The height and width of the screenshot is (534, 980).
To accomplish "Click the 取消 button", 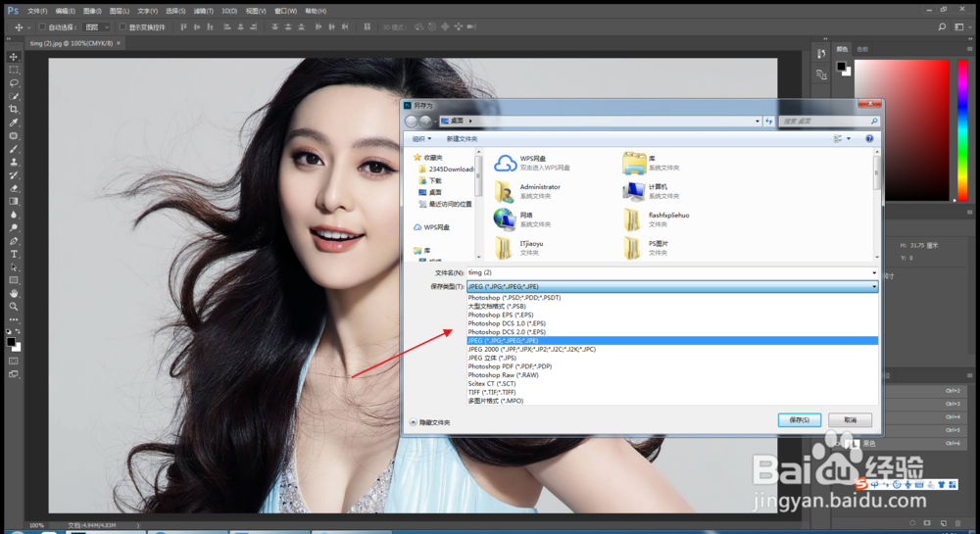I will pyautogui.click(x=850, y=420).
